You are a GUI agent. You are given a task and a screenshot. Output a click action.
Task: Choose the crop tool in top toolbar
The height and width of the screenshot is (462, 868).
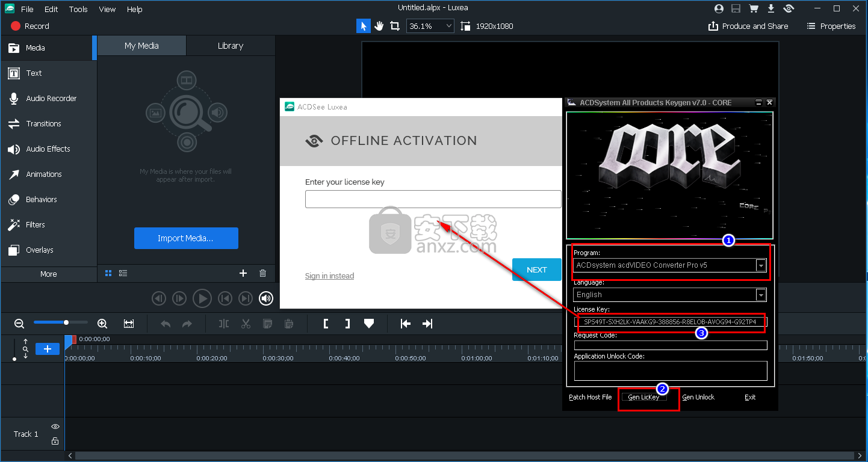point(395,26)
